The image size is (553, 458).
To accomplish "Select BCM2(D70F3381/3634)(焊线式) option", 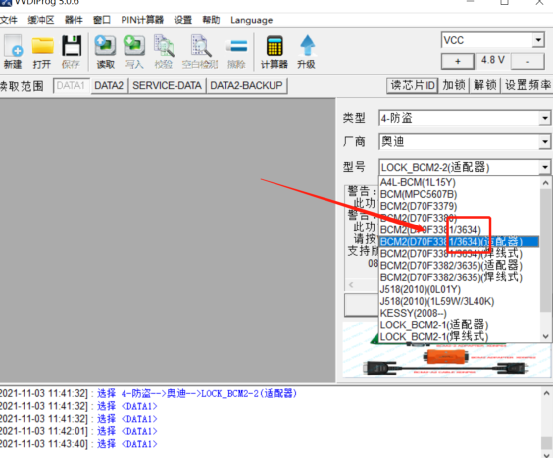I will [459, 254].
